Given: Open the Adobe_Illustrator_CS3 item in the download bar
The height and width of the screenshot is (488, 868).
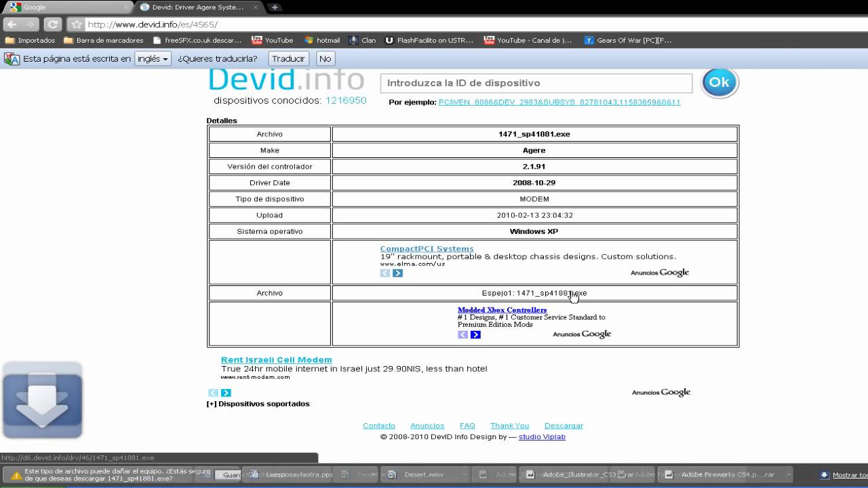Looking at the screenshot, I should (589, 475).
